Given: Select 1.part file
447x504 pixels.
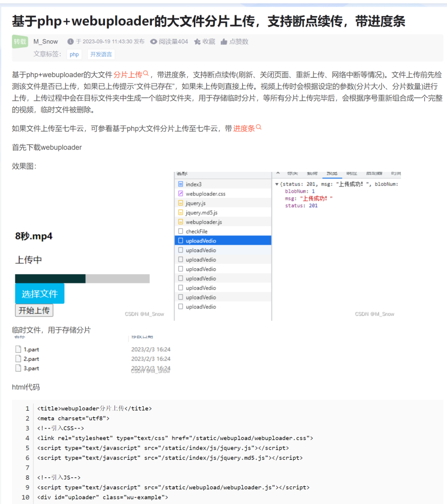Looking at the screenshot, I should tap(31, 349).
